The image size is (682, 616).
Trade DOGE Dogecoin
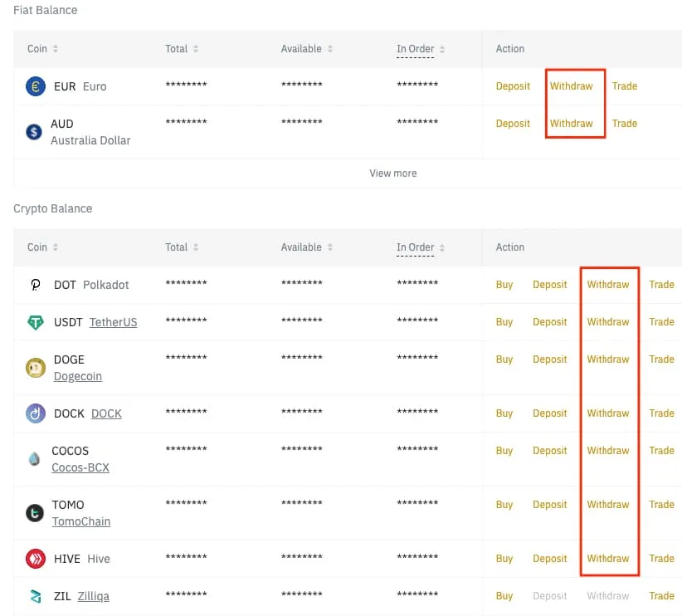coord(661,359)
